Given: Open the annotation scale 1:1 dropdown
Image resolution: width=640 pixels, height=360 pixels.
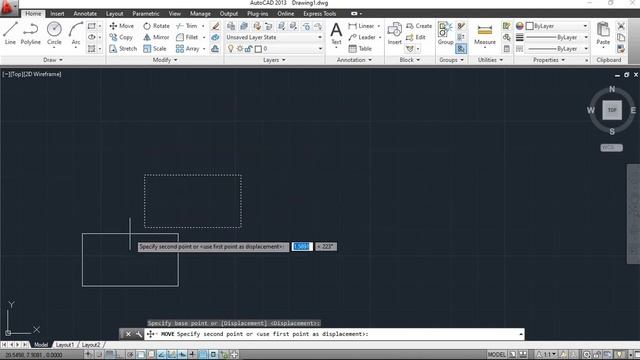Looking at the screenshot, I should point(546,354).
